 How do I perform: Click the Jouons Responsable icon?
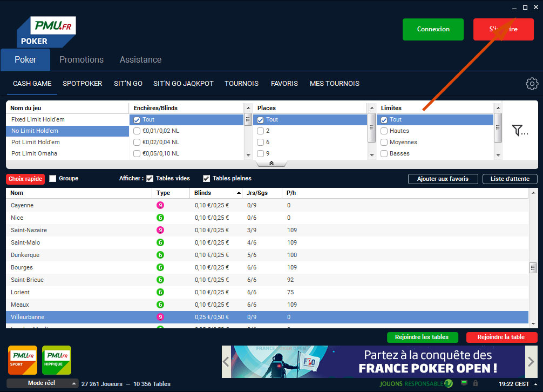click(x=448, y=383)
